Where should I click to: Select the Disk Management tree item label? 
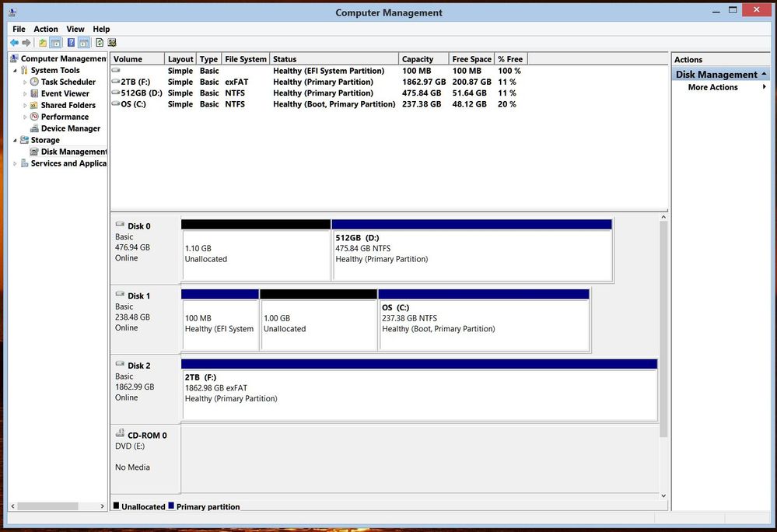74,152
